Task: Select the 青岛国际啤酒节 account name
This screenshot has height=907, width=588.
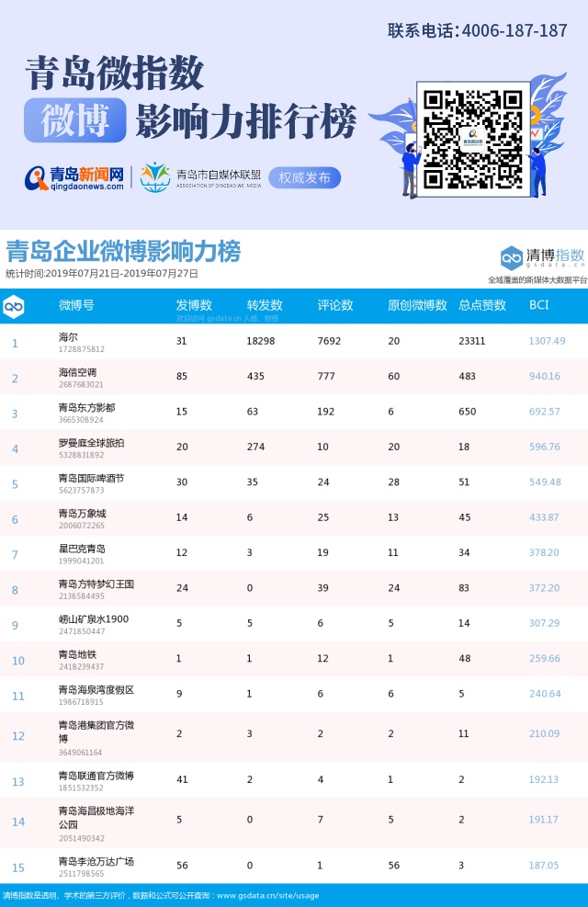Action: point(91,478)
